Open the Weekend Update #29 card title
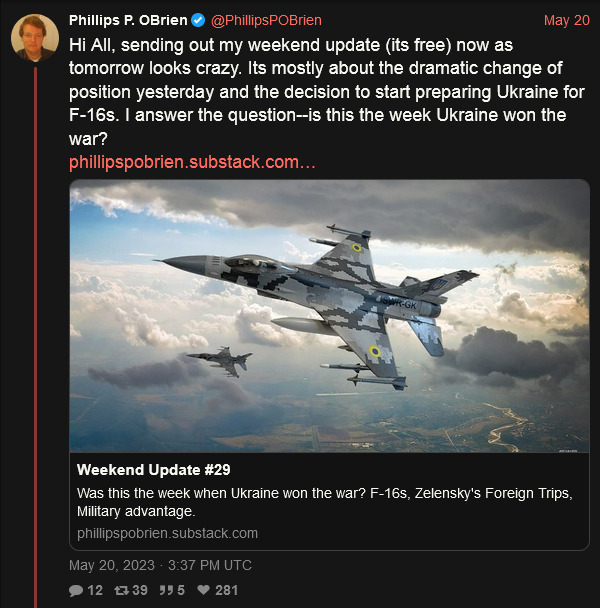600x608 pixels. pos(154,471)
